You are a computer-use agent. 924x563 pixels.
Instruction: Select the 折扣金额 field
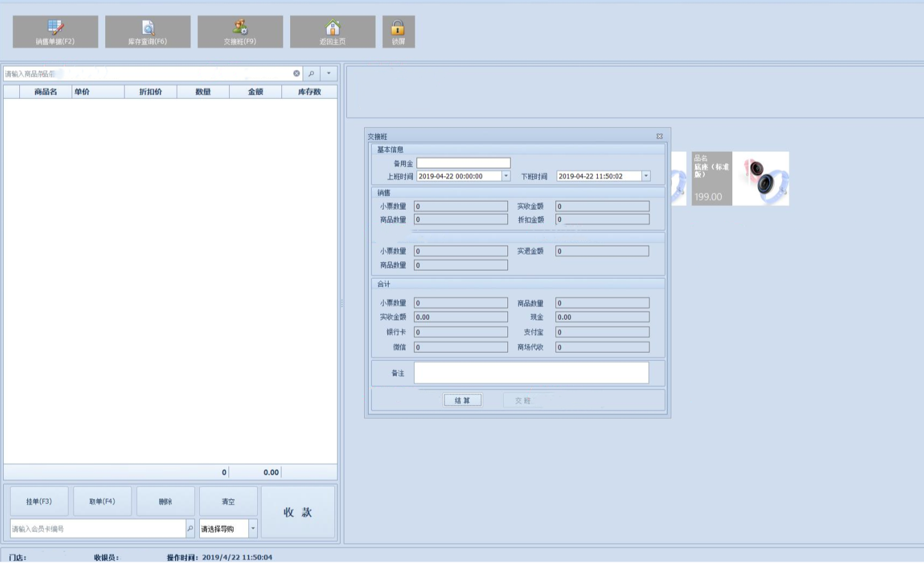click(x=602, y=220)
